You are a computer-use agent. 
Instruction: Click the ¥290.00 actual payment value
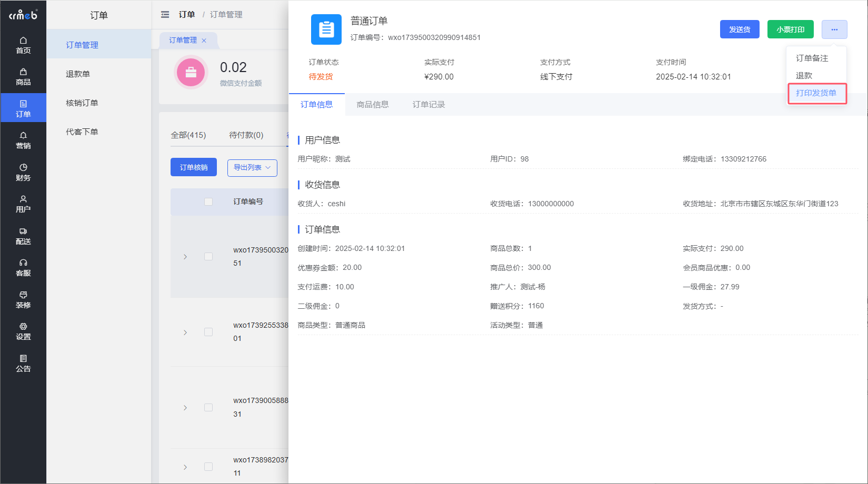(x=439, y=77)
